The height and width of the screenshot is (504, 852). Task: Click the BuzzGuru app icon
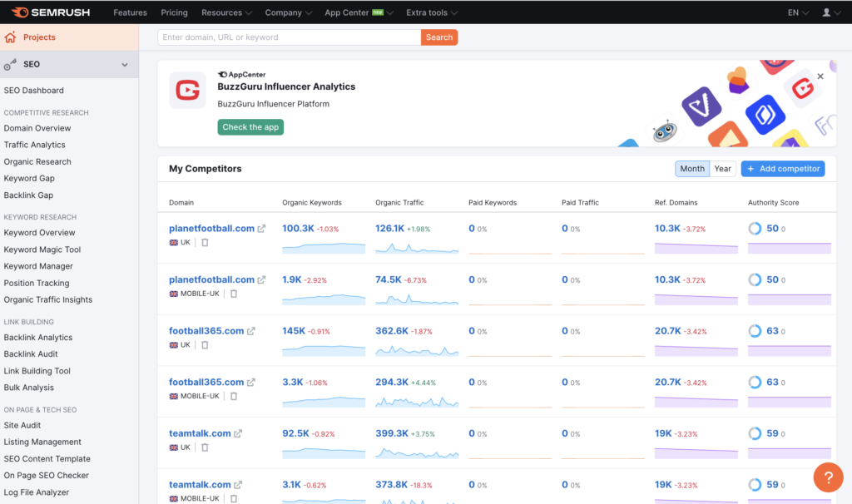[x=187, y=90]
